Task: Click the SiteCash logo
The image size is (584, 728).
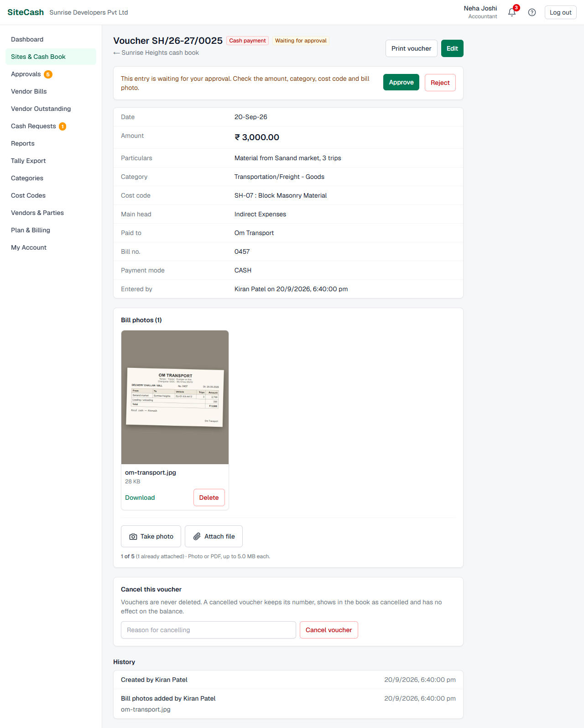Action: pos(26,12)
